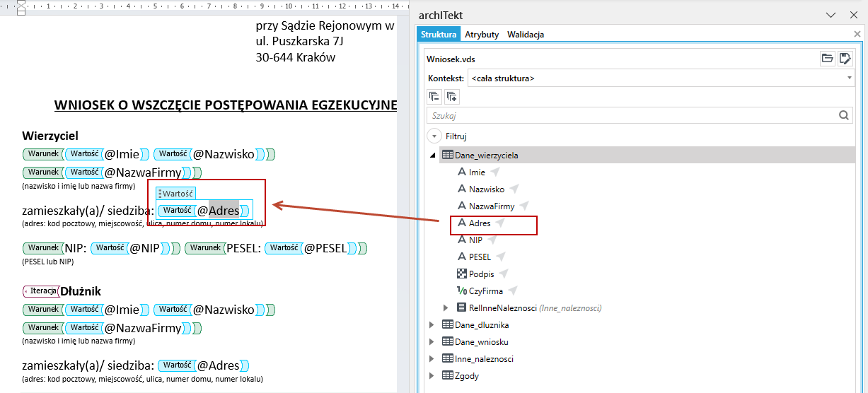The image size is (868, 393).
Task: Expand the Zgody node
Action: 433,375
